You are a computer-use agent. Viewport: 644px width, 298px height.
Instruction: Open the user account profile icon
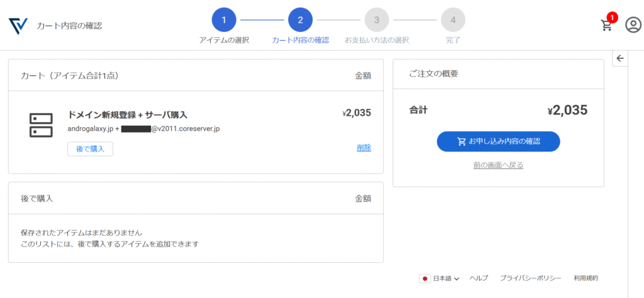click(633, 25)
